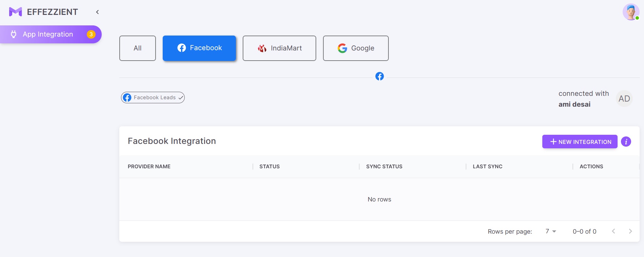Click the ACTIONS column header

coord(591,167)
